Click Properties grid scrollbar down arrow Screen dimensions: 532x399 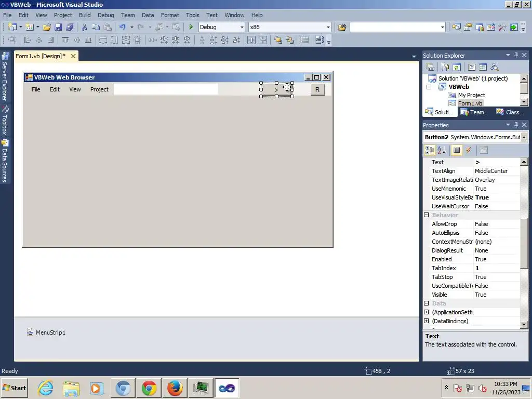pyautogui.click(x=524, y=325)
